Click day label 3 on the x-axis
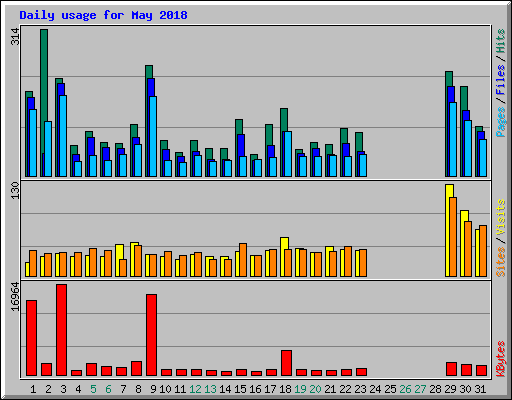 click(63, 389)
